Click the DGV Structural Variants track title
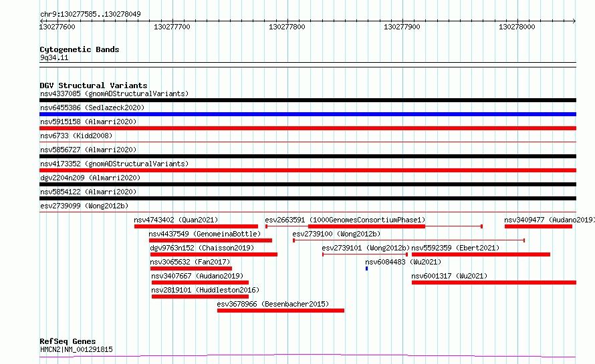 click(x=94, y=85)
